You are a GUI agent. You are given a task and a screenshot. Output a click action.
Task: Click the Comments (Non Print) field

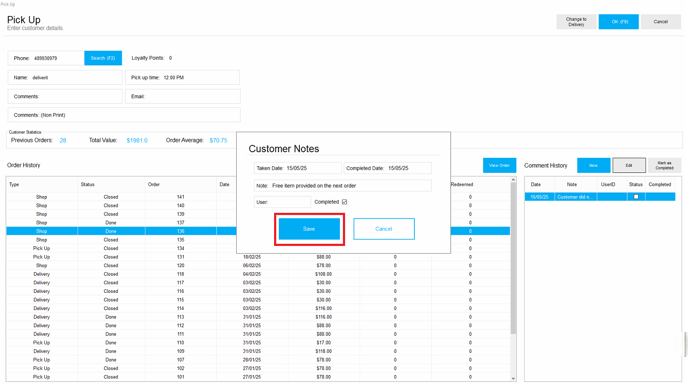tap(124, 115)
